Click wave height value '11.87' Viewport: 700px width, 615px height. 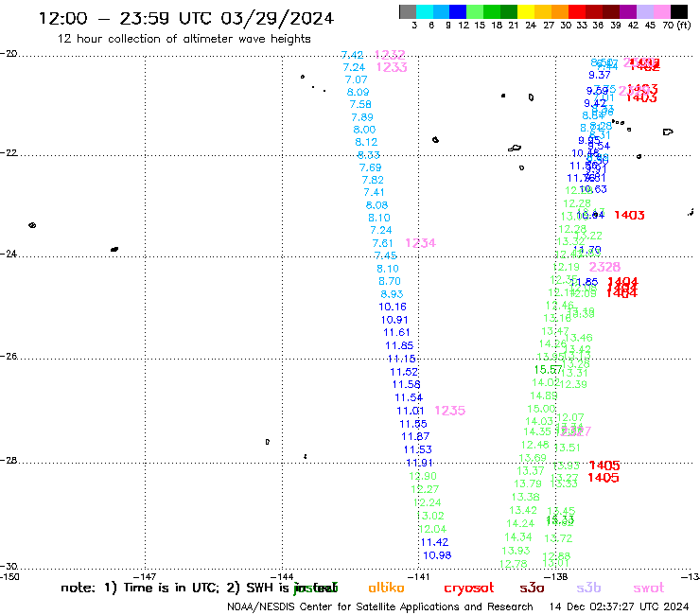tap(415, 437)
